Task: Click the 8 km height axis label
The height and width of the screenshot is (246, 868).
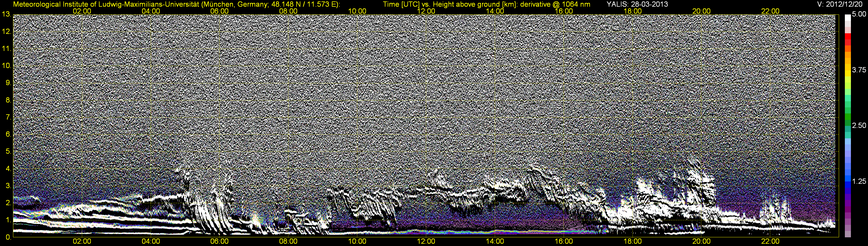Action: pos(8,100)
